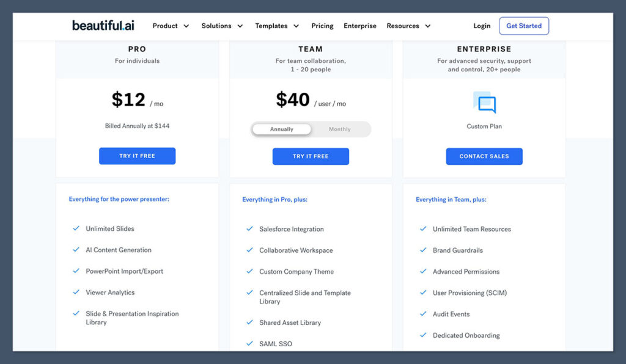This screenshot has height=364, width=626.
Task: Click checkmark beside SAML SSO
Action: [x=249, y=343]
